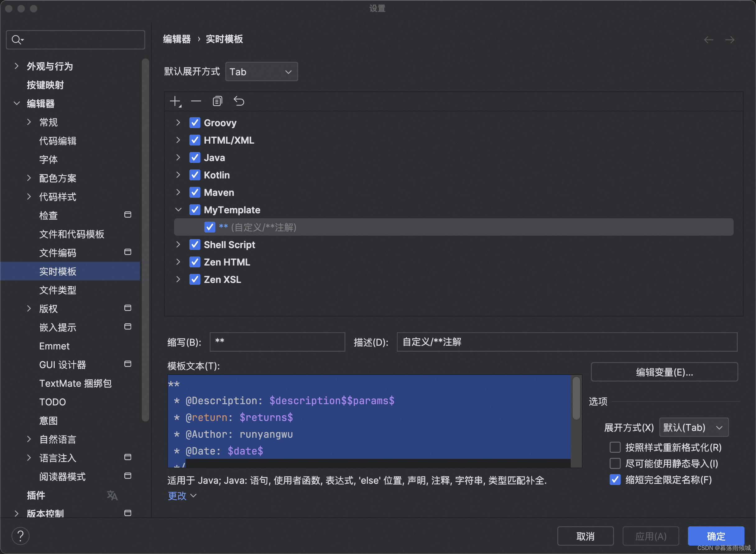Open the 按键映射 settings page
This screenshot has width=756, height=554.
(x=45, y=85)
